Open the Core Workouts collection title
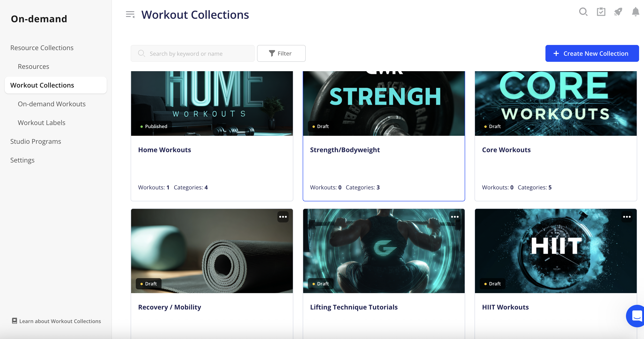The image size is (644, 339). click(506, 150)
